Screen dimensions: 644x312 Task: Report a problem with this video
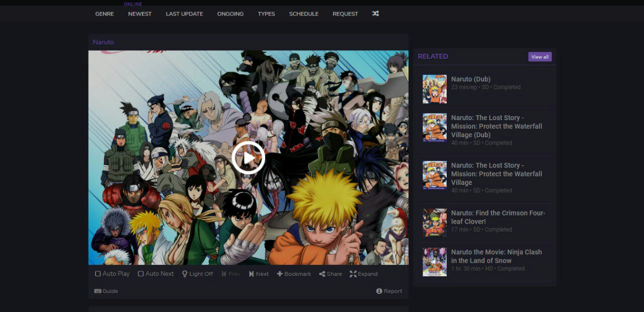389,291
